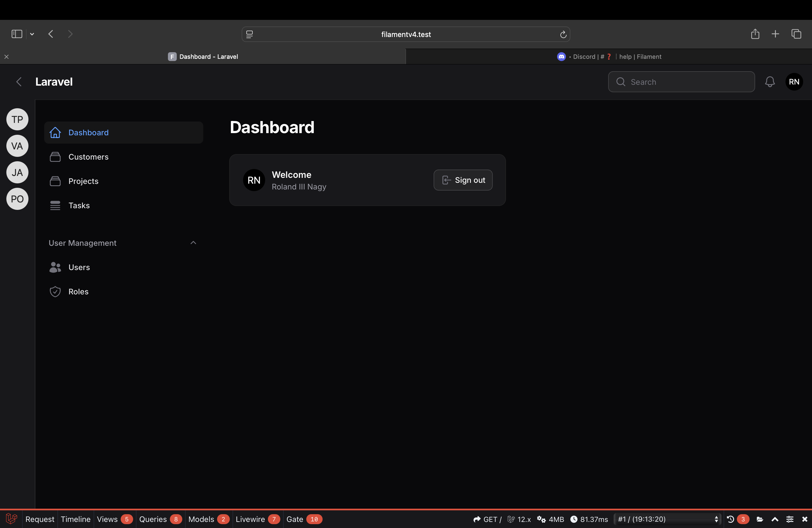Reload page with the refresh icon
The height and width of the screenshot is (528, 812).
pos(563,35)
